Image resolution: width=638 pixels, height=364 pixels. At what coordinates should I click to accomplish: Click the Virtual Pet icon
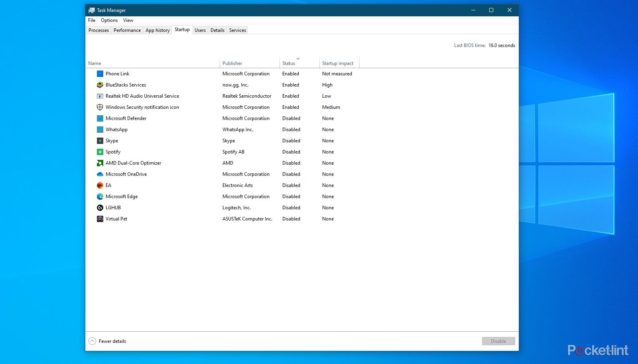(100, 219)
